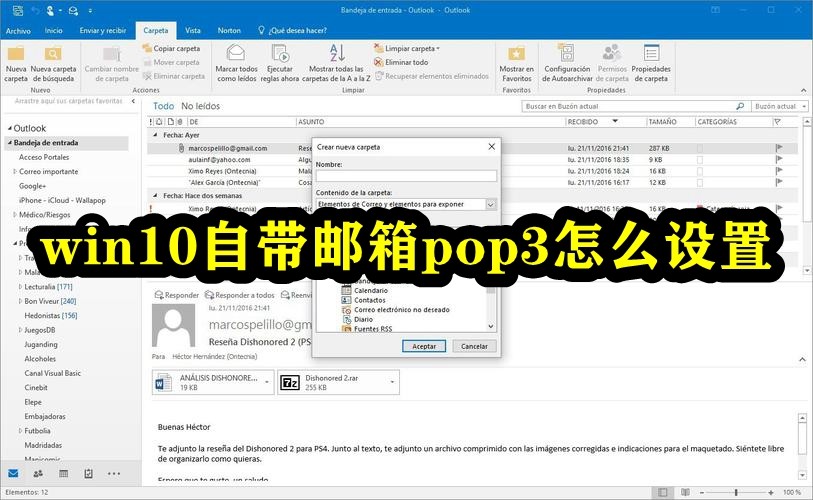Close the Crear nueva carpeta dialog

click(x=492, y=147)
